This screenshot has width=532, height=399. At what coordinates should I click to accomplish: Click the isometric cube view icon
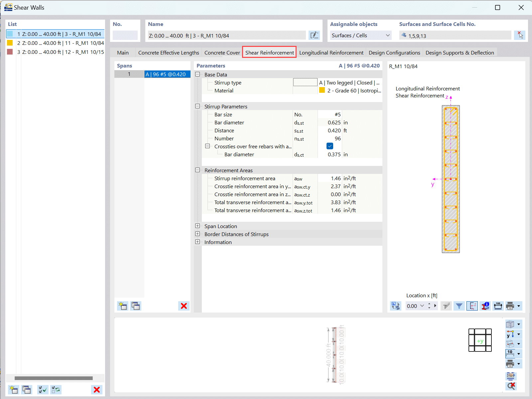[510, 324]
